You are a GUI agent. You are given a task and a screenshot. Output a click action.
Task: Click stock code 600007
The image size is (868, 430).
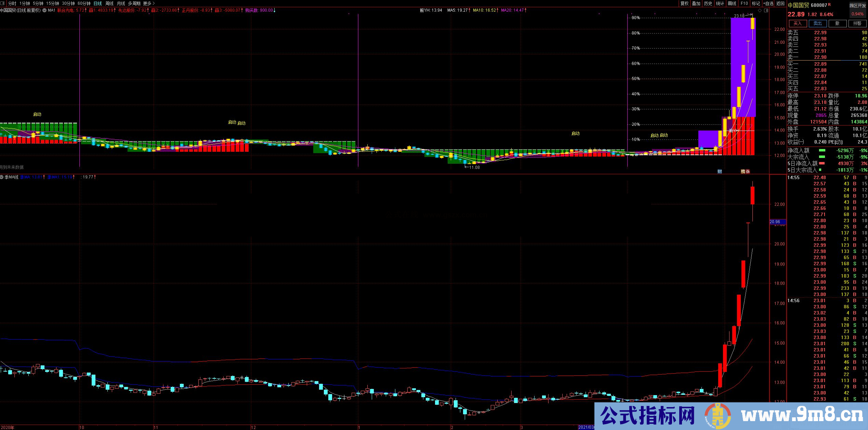pyautogui.click(x=819, y=5)
